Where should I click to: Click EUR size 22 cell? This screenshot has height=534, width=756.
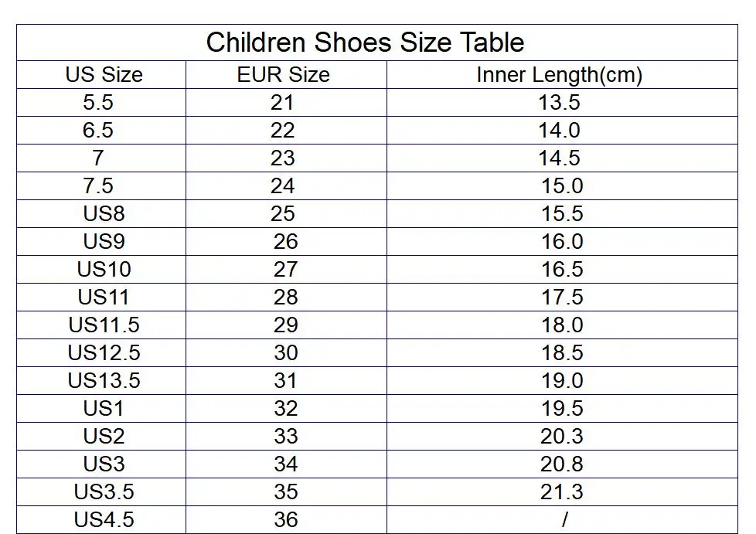[283, 131]
